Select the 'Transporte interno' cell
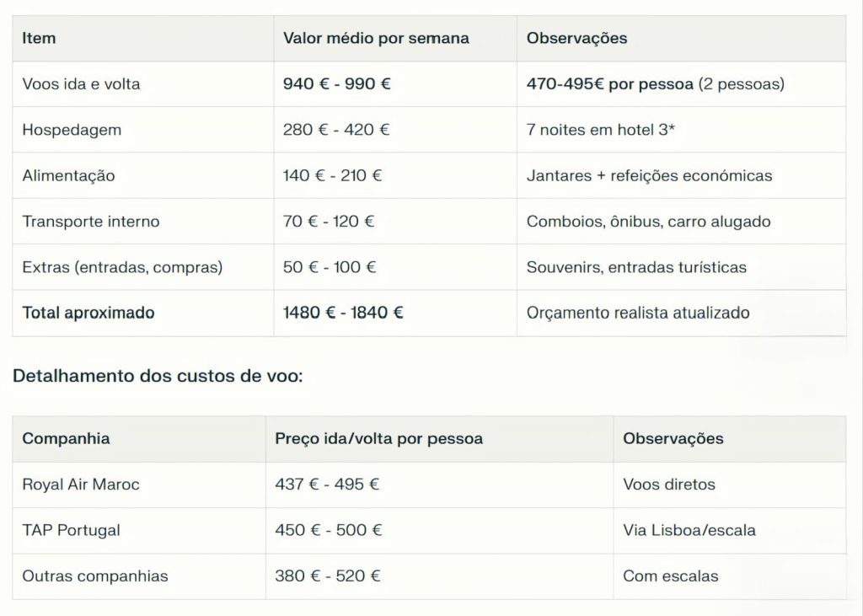Viewport: 863px width, 616px height. pyautogui.click(x=90, y=222)
